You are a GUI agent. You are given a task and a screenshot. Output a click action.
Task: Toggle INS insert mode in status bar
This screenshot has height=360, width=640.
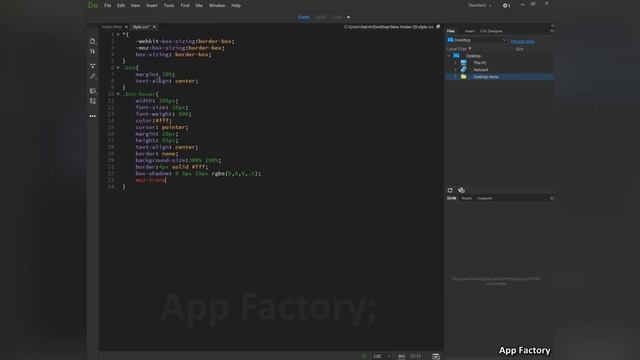[402, 356]
